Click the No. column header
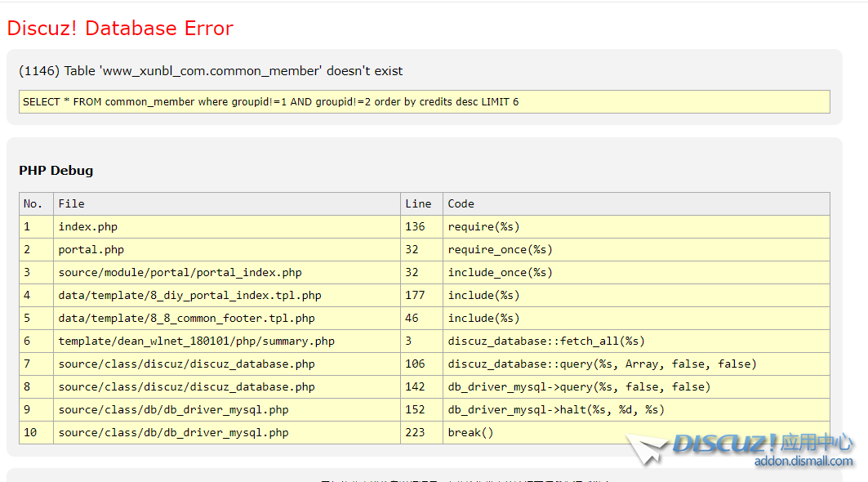868x482 pixels. 33,203
